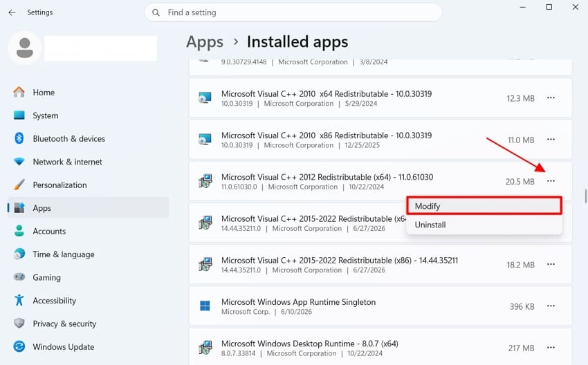Click the Privacy & security shield icon
Viewport: 588px width, 365px height.
[19, 324]
